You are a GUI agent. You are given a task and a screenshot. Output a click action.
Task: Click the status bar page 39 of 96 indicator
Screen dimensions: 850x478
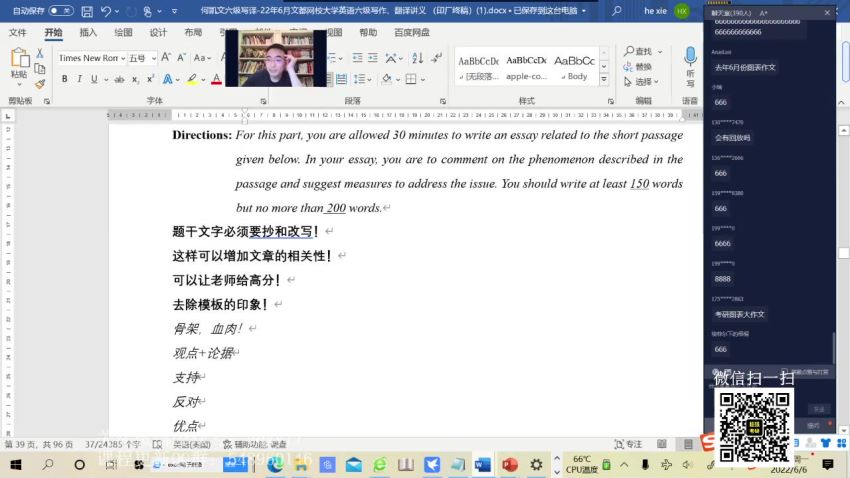click(x=38, y=444)
